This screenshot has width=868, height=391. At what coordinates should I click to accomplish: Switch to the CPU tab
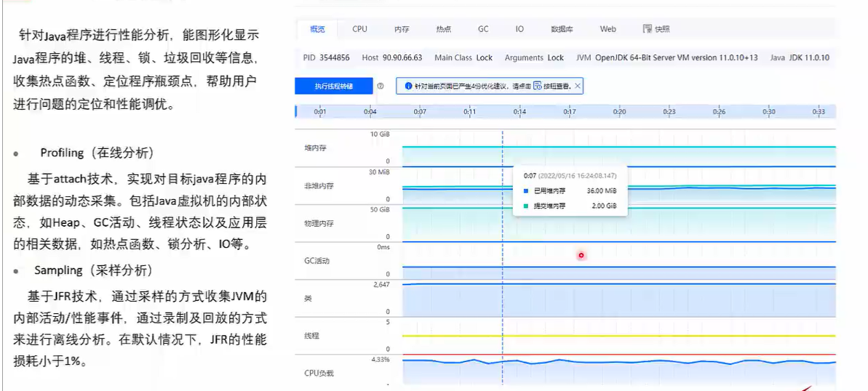[360, 29]
